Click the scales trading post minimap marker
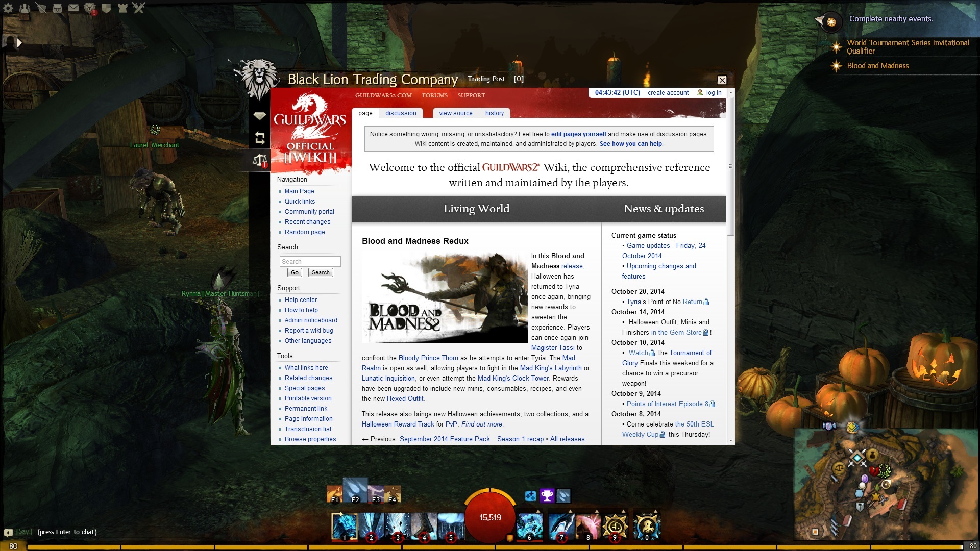This screenshot has height=551, width=980. point(839,467)
